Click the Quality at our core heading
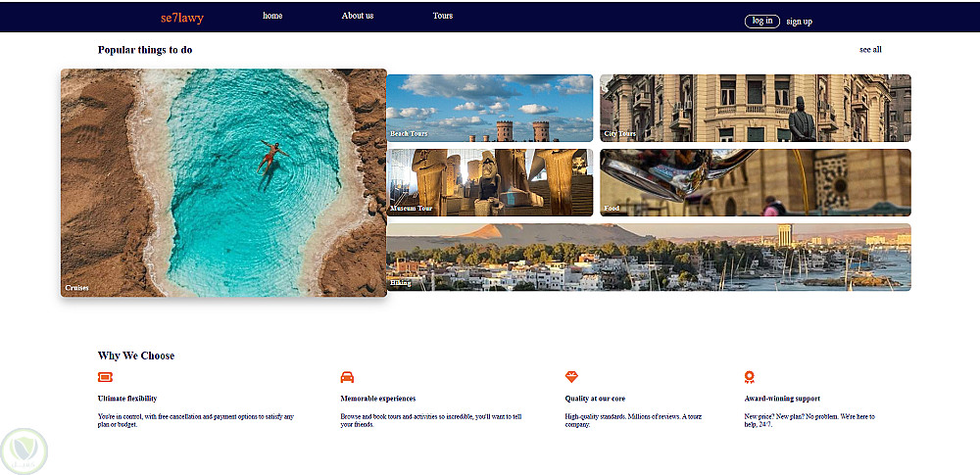The image size is (980, 475). coord(595,399)
